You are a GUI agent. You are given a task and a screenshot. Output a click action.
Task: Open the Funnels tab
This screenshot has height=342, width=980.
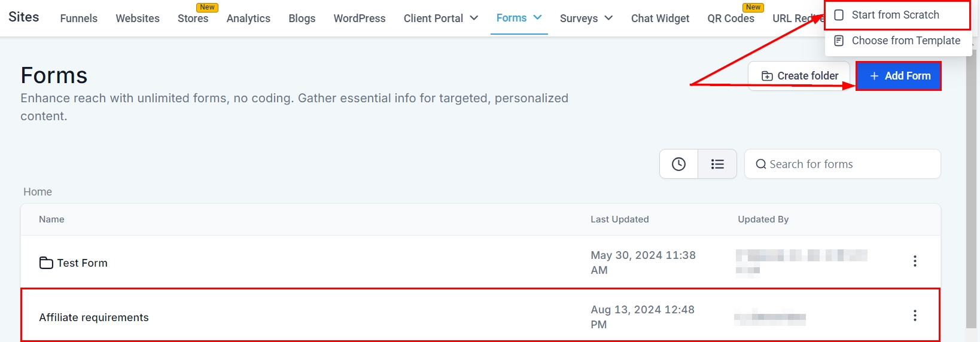pos(79,19)
